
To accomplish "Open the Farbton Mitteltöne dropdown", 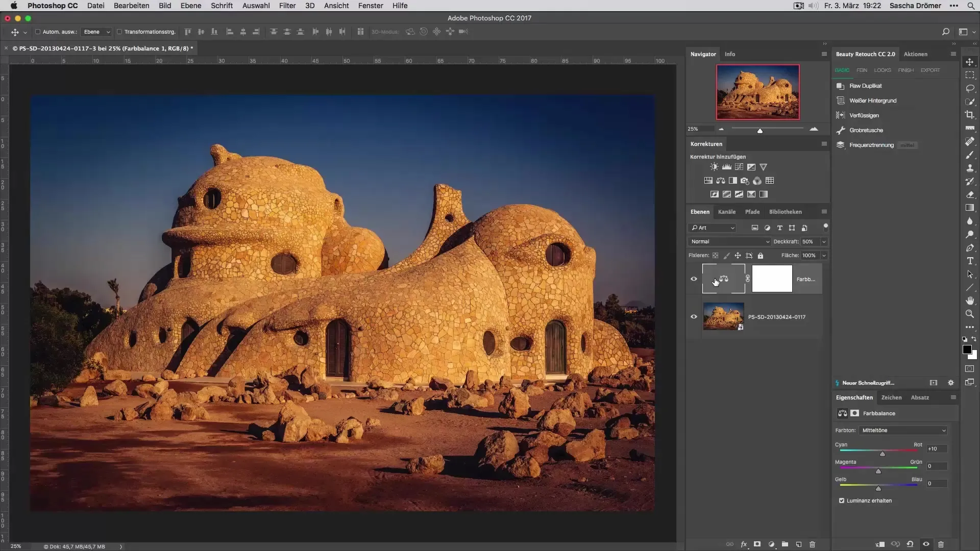I will [x=903, y=431].
